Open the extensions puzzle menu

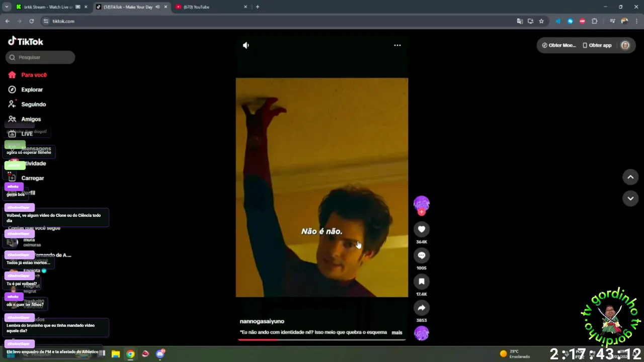(595, 21)
